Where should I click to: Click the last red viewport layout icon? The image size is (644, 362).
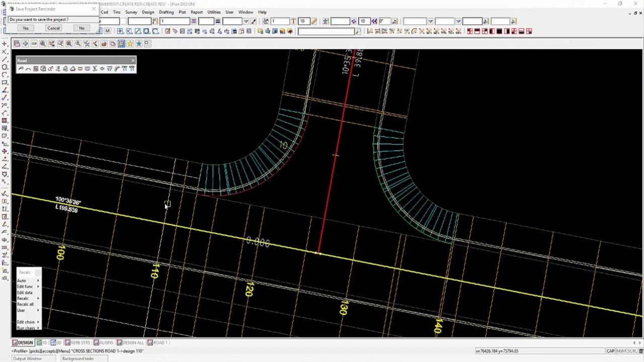point(529,31)
